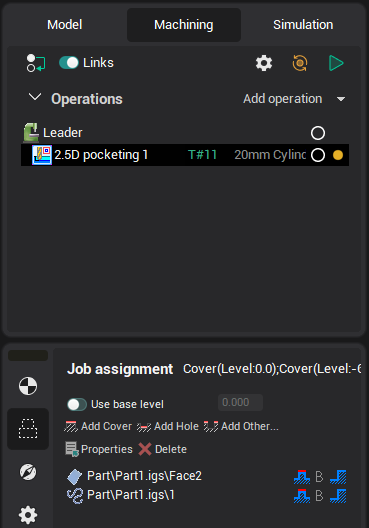The image size is (369, 528).
Task: Select the 2.5D pocketing 1 operation
Action: [185, 155]
